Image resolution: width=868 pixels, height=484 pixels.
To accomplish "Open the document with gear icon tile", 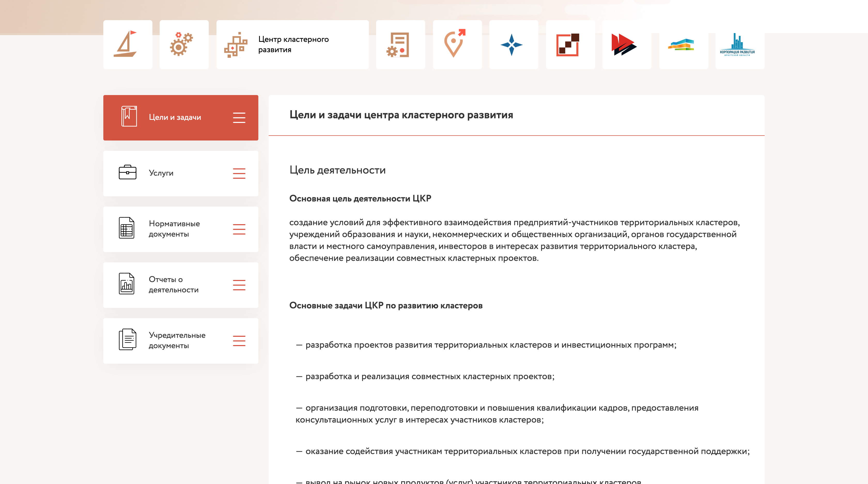I will pos(401,44).
